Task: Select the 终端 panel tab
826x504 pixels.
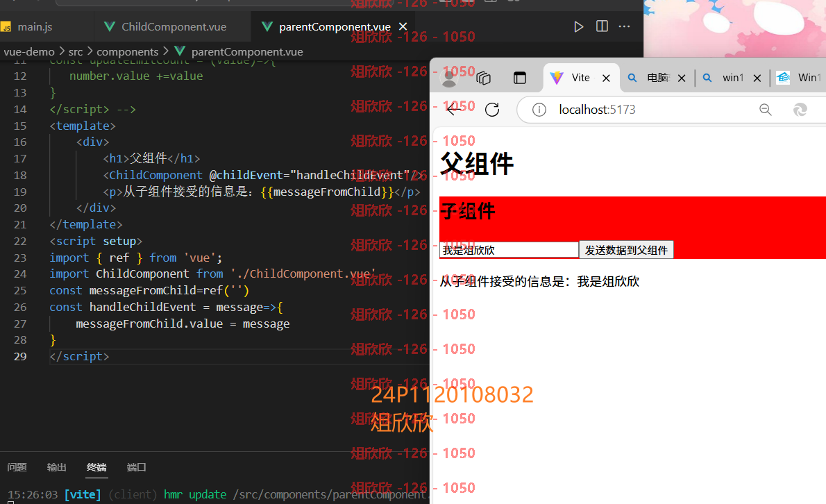Action: [96, 467]
